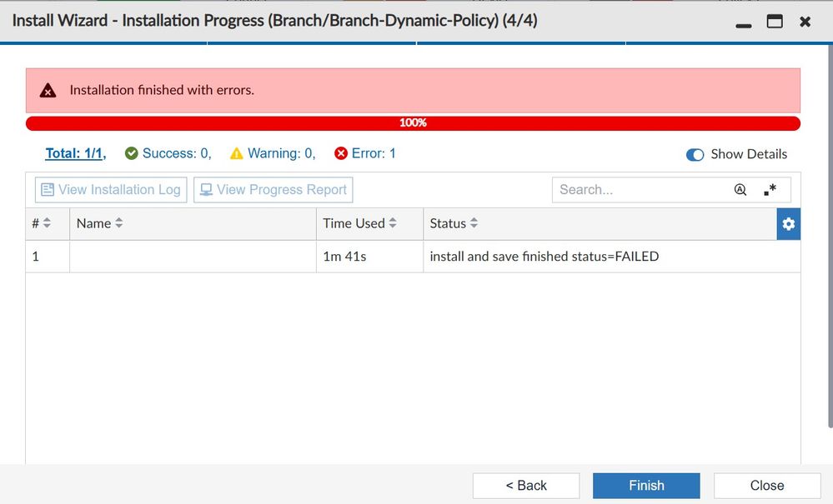Click the red 100% progress bar
This screenshot has height=504, width=833.
tap(413, 123)
